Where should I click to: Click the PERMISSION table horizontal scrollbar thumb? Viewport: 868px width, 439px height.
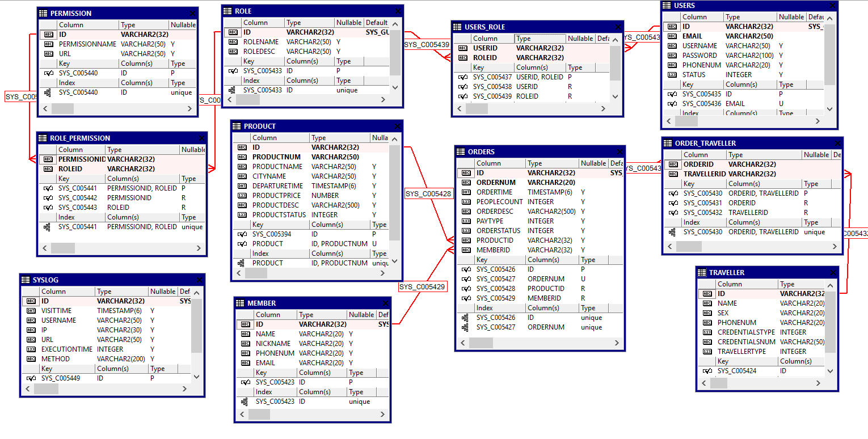tap(62, 108)
